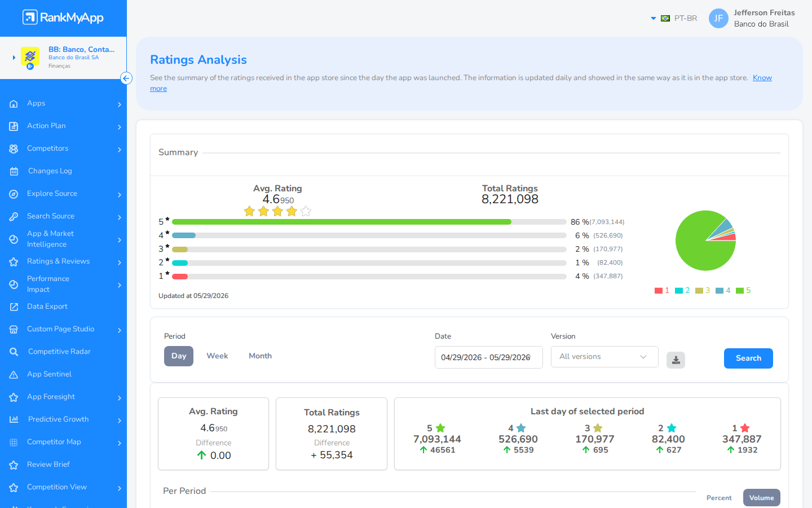Click the Search Source key icon
812x508 pixels.
[14, 217]
